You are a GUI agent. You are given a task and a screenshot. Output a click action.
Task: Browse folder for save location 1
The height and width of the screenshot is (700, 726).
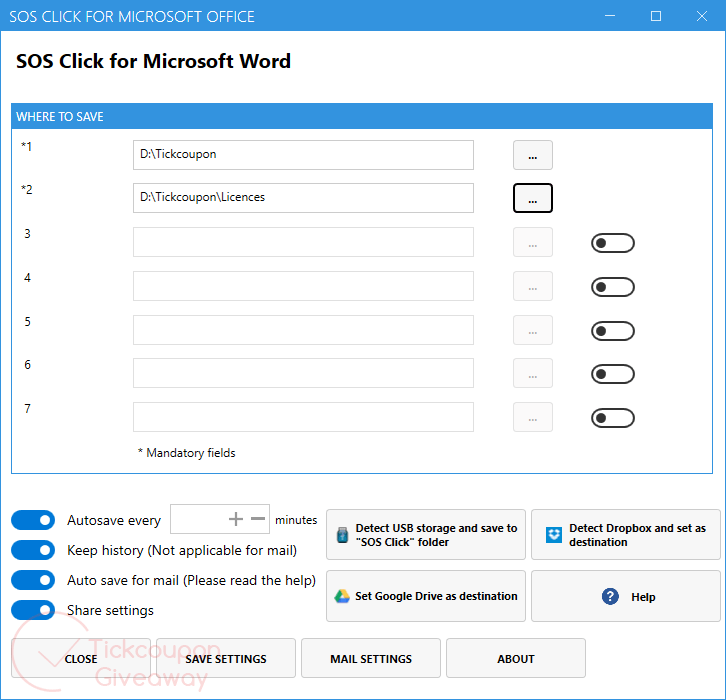click(x=532, y=155)
